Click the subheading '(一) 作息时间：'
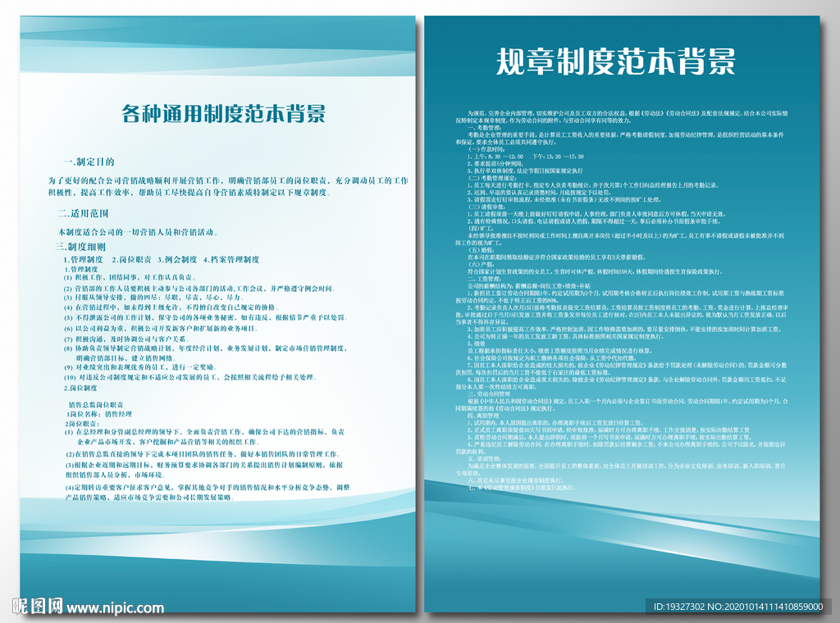840x623 pixels. 486,149
